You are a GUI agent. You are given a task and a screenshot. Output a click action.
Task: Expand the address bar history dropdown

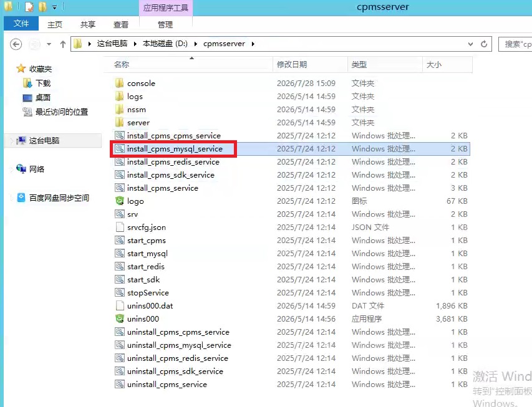click(x=470, y=44)
